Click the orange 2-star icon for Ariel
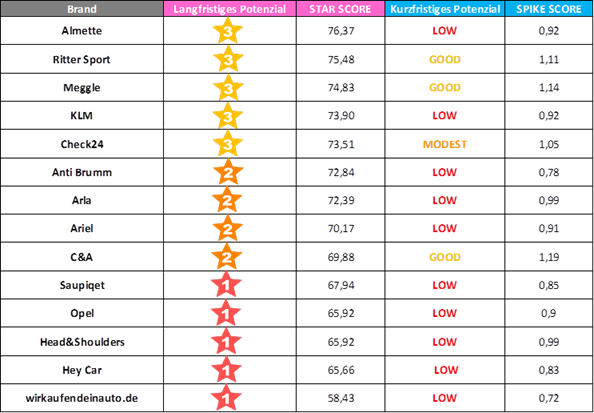The image size is (594, 413). [x=228, y=229]
